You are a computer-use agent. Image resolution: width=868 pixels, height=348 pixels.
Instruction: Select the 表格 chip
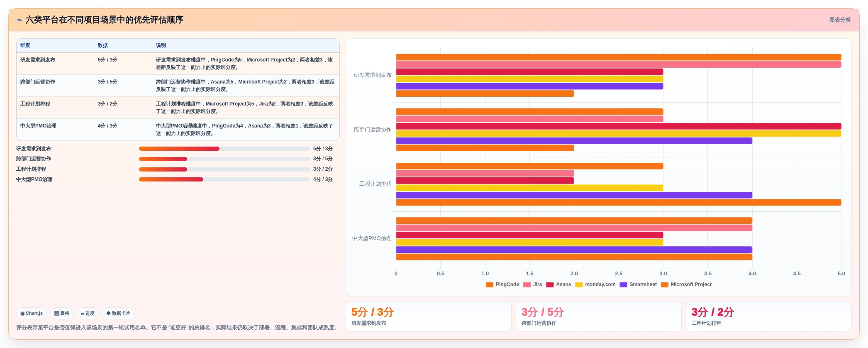click(x=62, y=314)
